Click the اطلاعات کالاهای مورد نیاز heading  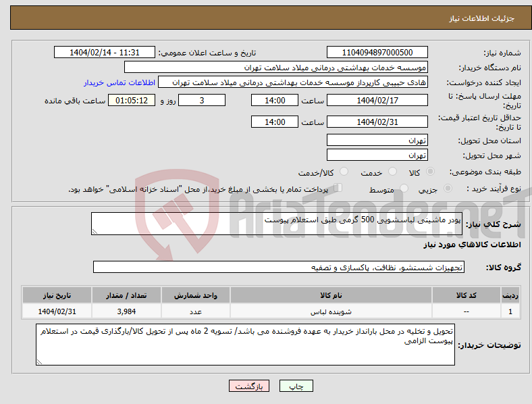472,245
